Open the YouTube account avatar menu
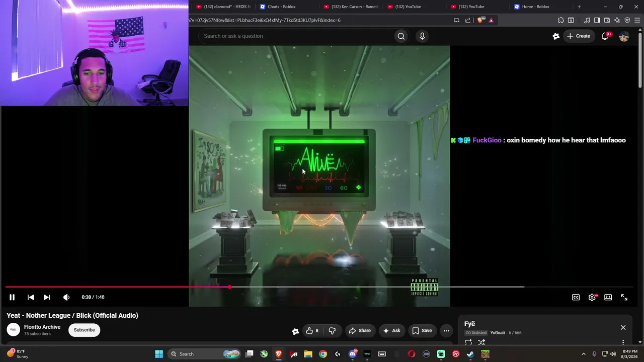The width and height of the screenshot is (644, 362). click(x=624, y=36)
